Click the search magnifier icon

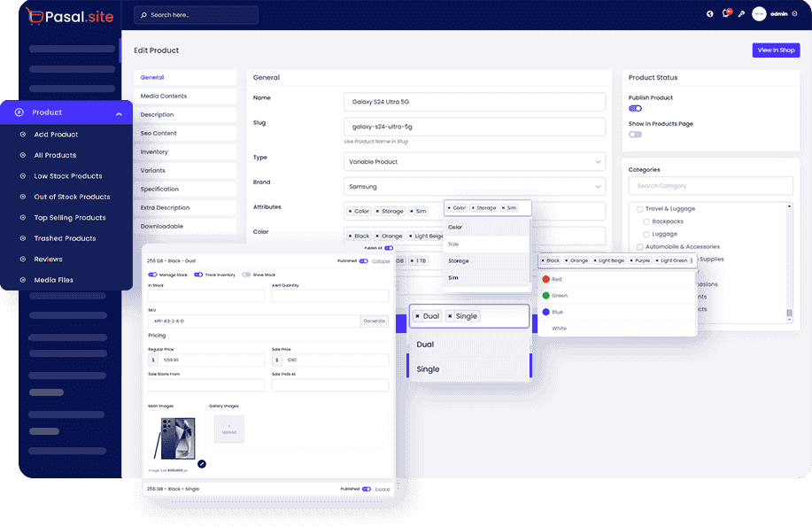point(143,15)
